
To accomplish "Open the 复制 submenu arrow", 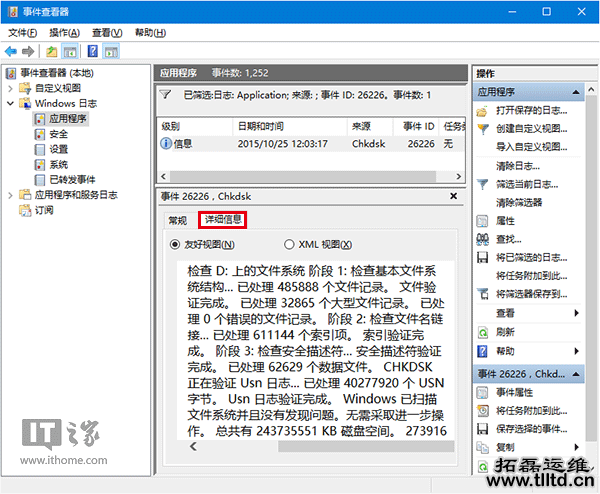I will (576, 447).
